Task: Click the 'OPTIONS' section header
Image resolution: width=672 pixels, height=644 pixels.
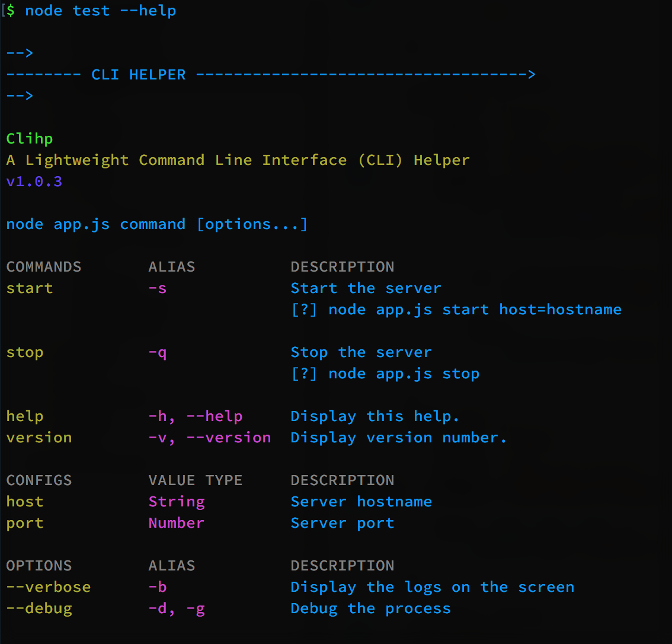Action: pos(39,566)
